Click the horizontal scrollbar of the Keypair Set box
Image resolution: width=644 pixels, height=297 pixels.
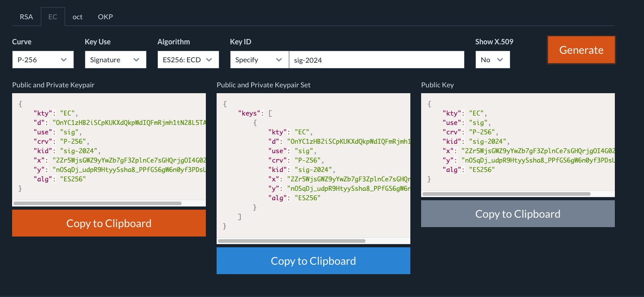(x=292, y=241)
